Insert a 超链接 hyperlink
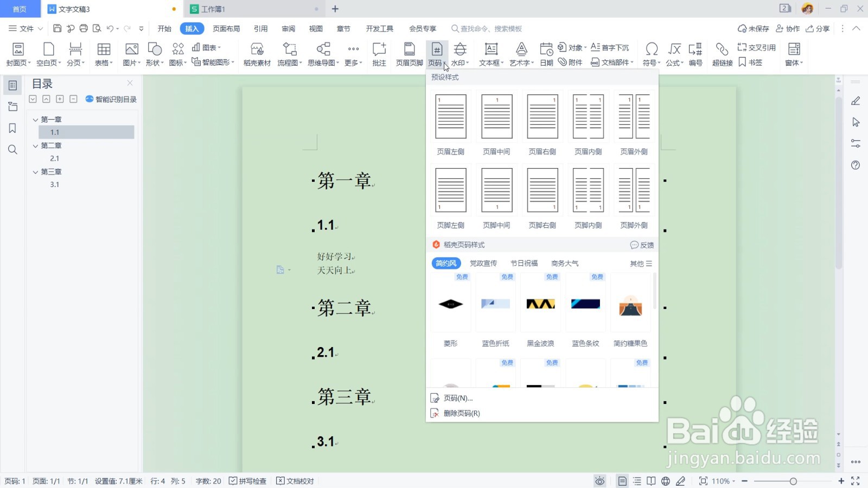Viewport: 868px width, 488px height. tap(722, 55)
